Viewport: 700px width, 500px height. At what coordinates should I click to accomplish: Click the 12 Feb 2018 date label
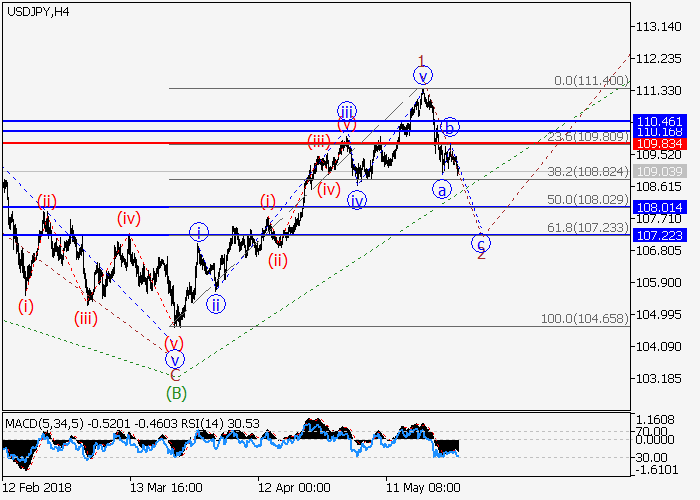pos(36,487)
